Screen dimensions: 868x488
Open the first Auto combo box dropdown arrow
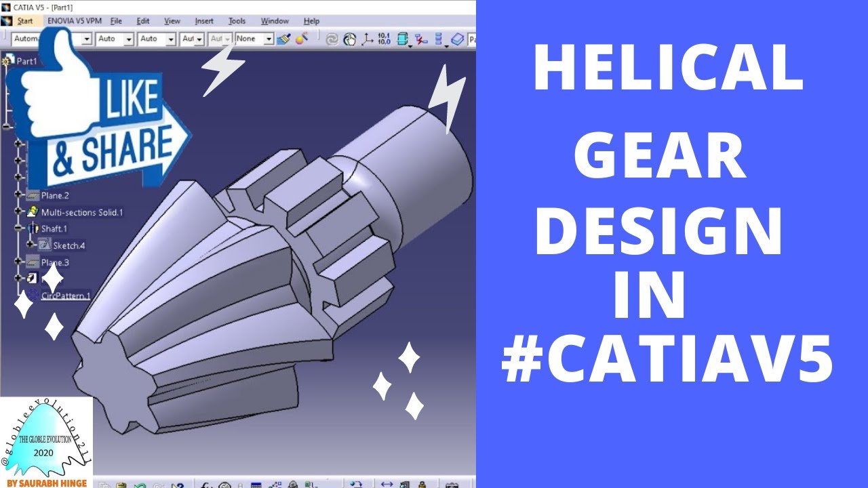pos(128,39)
